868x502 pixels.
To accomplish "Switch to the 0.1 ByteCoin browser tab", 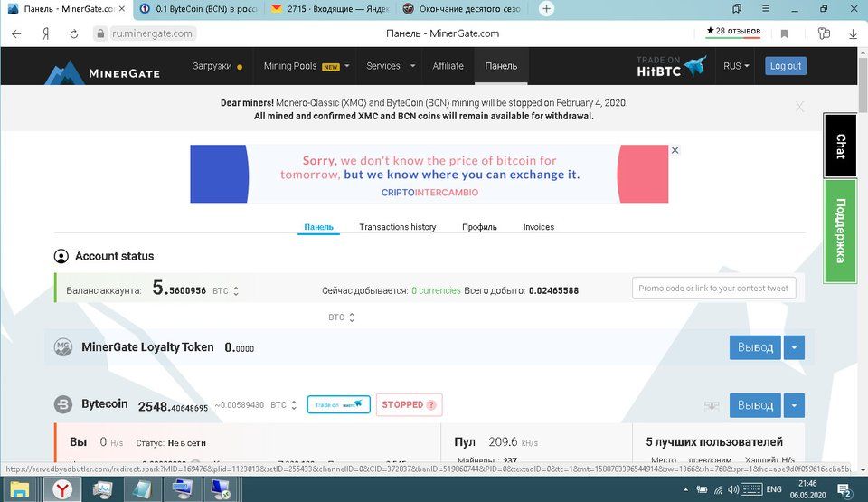I will click(x=198, y=9).
